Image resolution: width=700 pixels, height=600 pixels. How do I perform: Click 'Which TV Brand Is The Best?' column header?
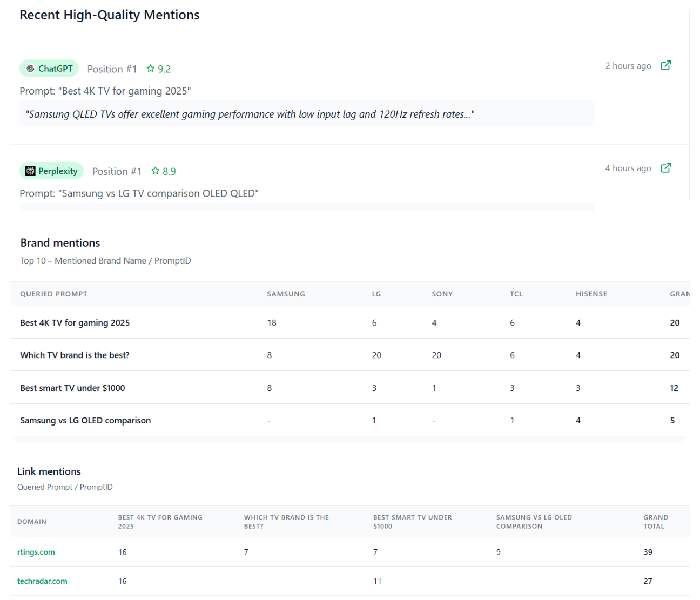286,522
